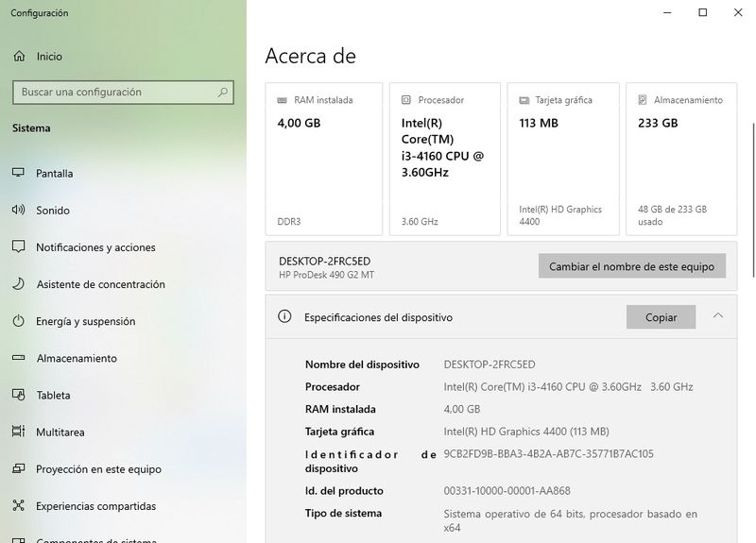
Task: Open Asistente de concentración settings
Action: click(x=123, y=284)
